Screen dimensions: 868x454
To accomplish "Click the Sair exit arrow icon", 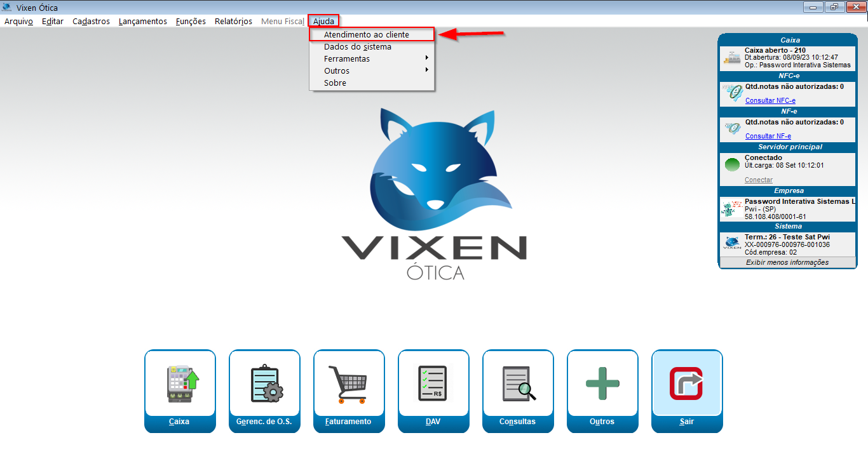I will [686, 384].
